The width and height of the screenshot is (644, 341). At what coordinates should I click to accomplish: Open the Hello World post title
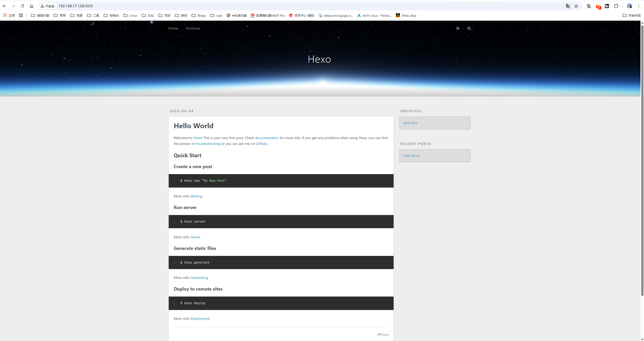click(x=193, y=126)
